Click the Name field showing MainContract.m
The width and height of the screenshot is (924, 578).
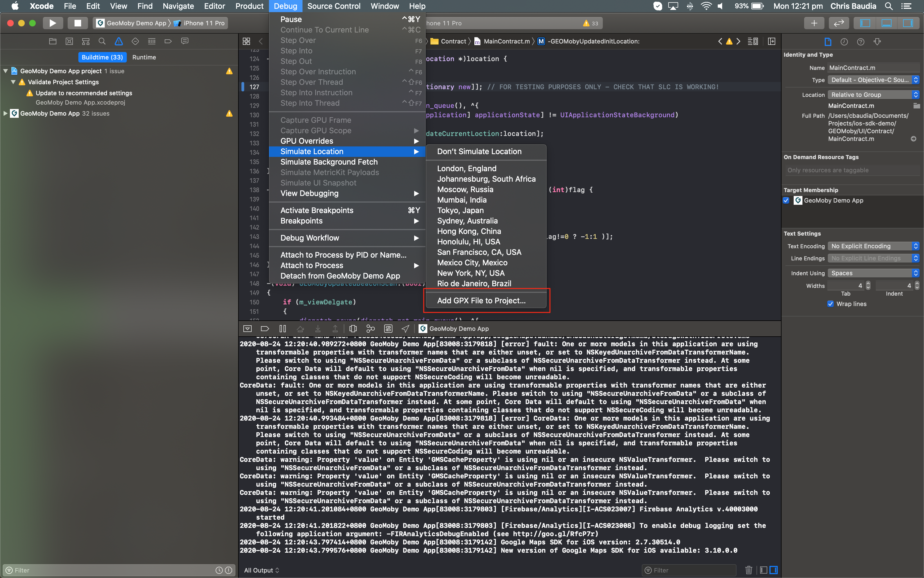coord(874,68)
